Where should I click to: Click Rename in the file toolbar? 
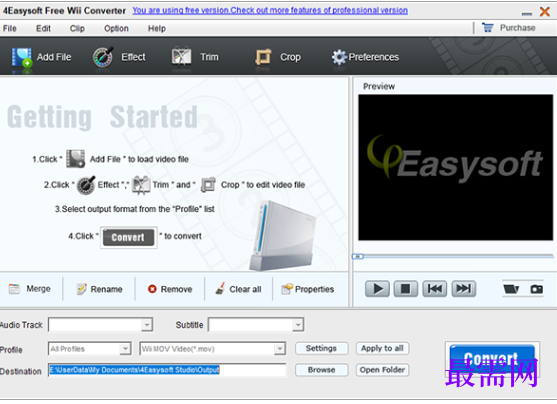pyautogui.click(x=99, y=289)
